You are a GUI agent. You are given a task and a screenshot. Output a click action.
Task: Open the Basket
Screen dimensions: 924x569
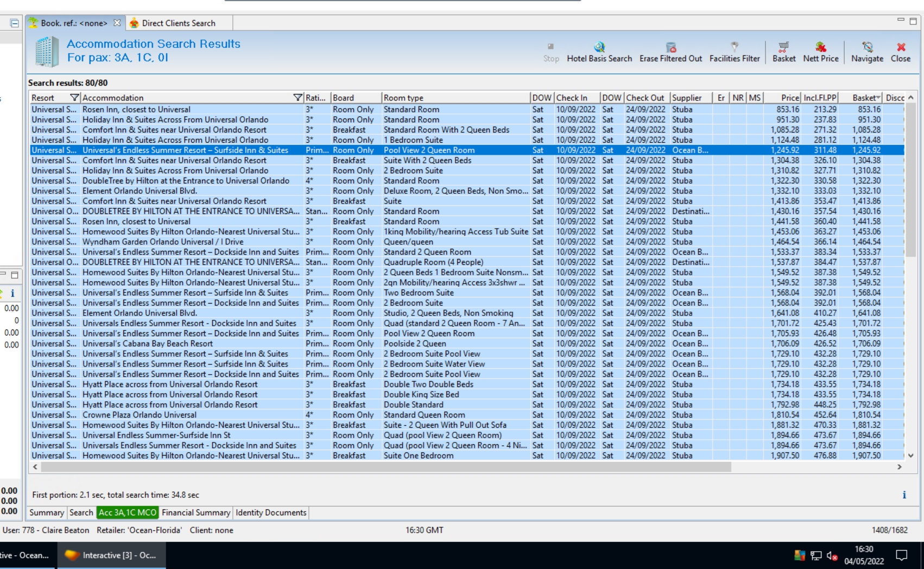784,52
